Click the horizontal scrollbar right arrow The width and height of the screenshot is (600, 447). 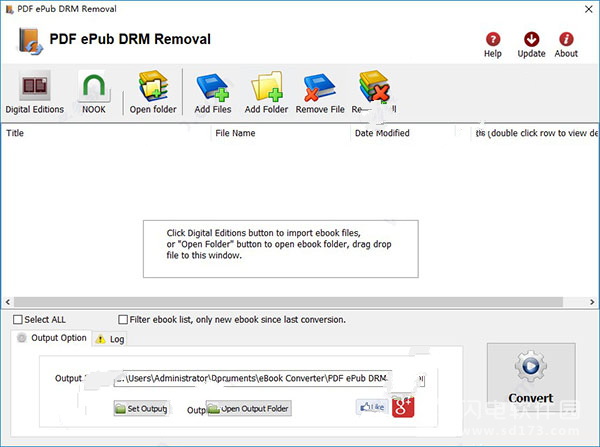[x=592, y=302]
